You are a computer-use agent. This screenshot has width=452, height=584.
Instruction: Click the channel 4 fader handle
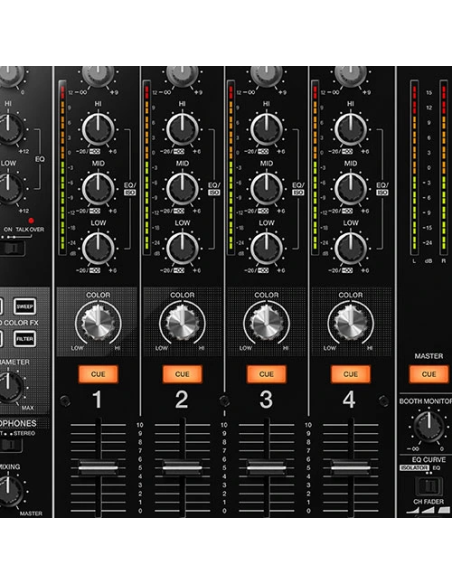coord(351,467)
